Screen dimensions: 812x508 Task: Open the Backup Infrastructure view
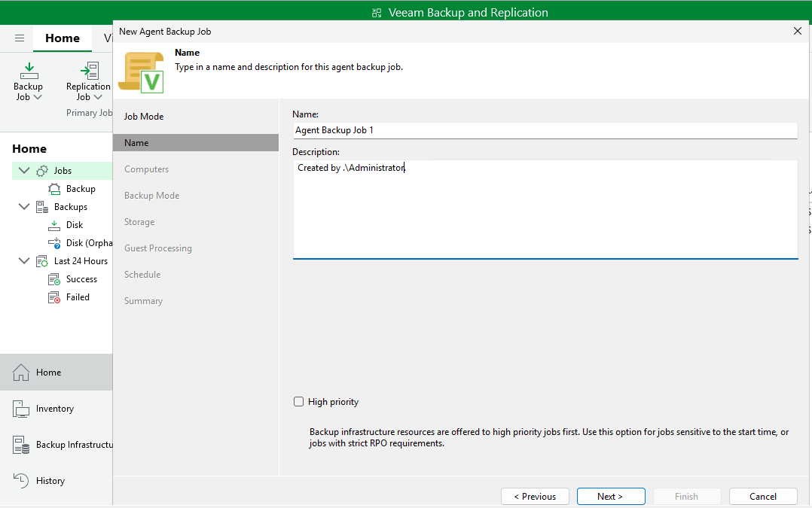56,445
